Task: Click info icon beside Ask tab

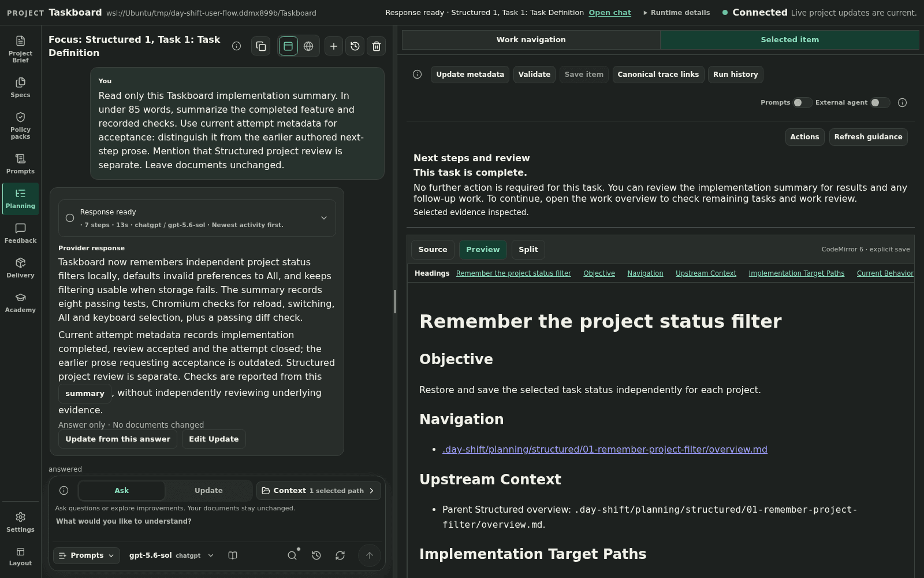Action: point(64,491)
